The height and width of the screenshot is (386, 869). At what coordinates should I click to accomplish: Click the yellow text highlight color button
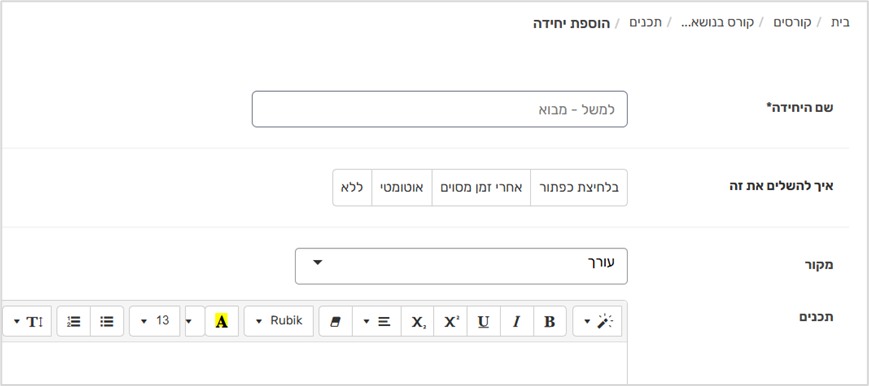pyautogui.click(x=222, y=321)
